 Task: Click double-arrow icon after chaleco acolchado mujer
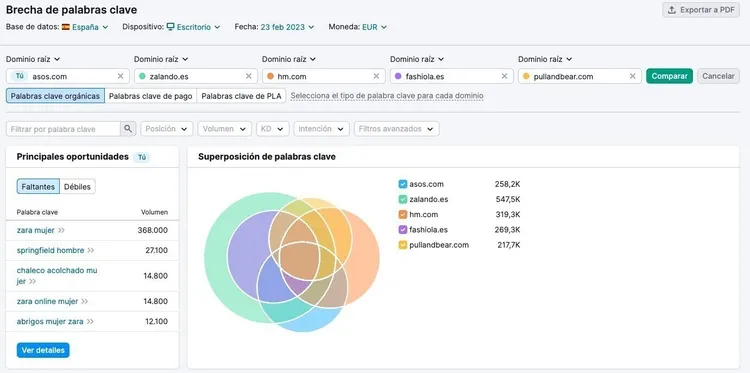pyautogui.click(x=33, y=282)
